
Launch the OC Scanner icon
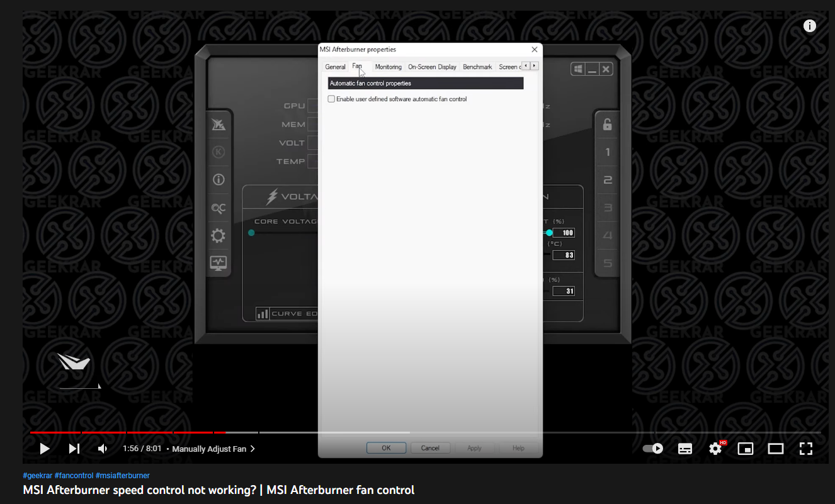coord(219,208)
